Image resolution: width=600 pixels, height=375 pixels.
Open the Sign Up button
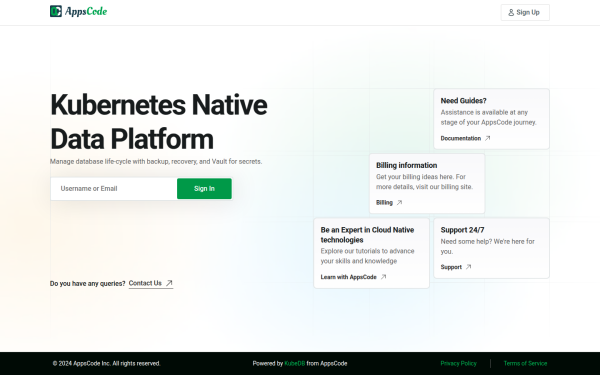(x=525, y=13)
